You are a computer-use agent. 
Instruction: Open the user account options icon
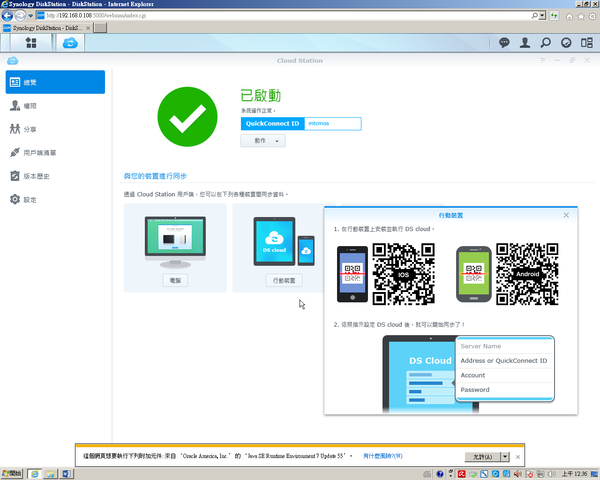click(x=525, y=44)
